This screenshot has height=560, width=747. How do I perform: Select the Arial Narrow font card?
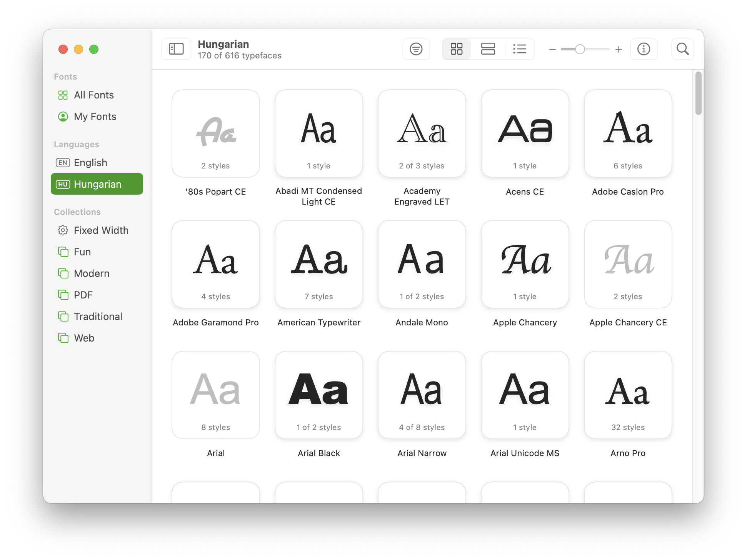point(422,395)
